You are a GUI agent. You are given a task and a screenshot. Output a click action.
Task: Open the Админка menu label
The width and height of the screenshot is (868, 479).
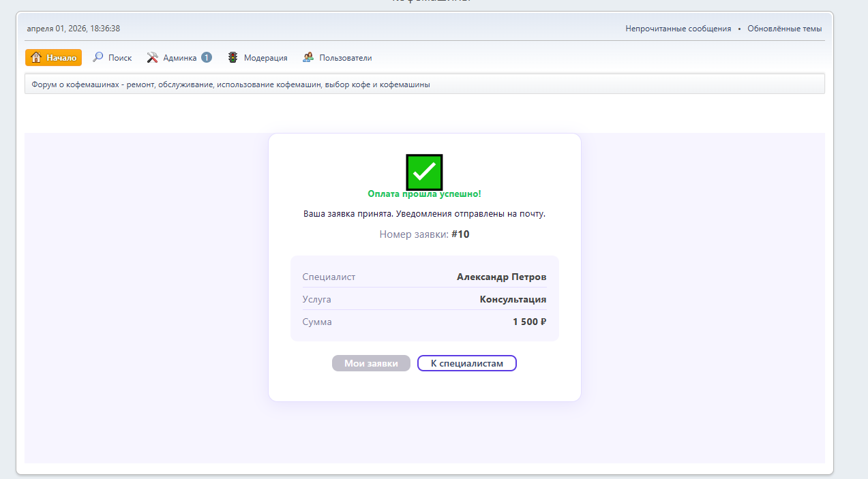click(180, 58)
